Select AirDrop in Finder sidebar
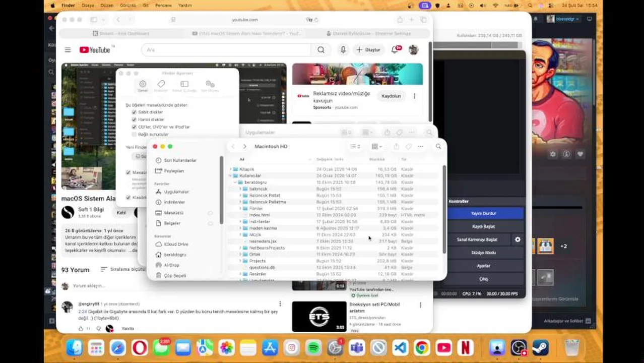This screenshot has height=363, width=644. pyautogui.click(x=171, y=265)
